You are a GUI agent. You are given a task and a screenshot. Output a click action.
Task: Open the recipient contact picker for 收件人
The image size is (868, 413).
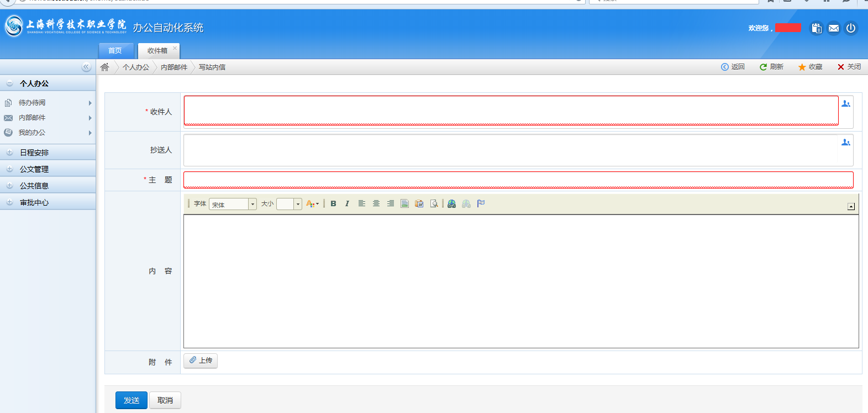point(845,104)
